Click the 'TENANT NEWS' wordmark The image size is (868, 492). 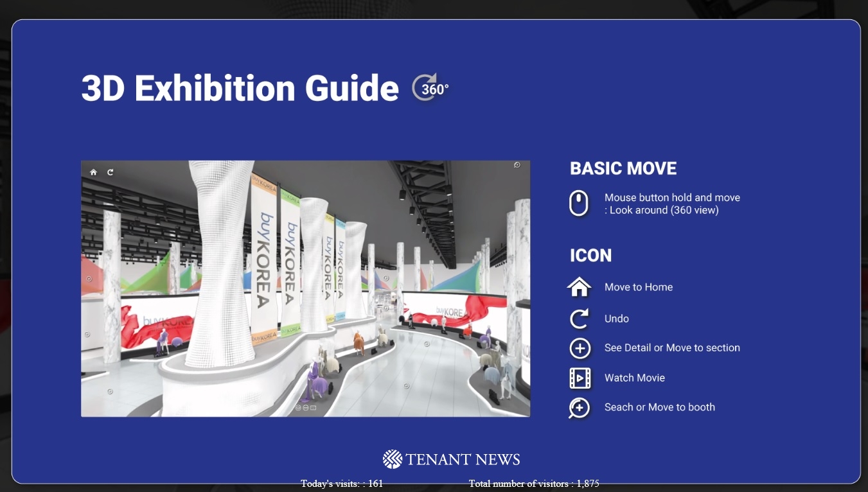tap(463, 460)
